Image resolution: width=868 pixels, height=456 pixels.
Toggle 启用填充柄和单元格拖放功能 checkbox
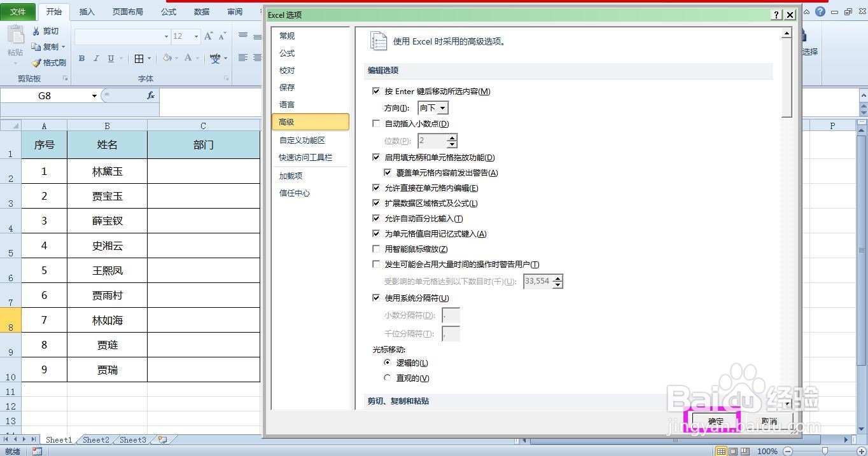pyautogui.click(x=376, y=158)
